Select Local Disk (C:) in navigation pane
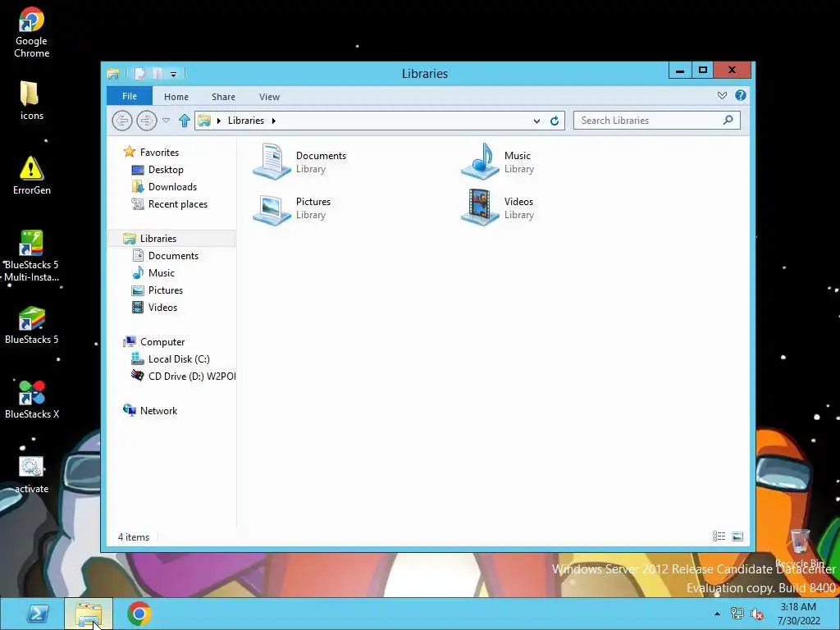The width and height of the screenshot is (840, 630). [x=171, y=359]
